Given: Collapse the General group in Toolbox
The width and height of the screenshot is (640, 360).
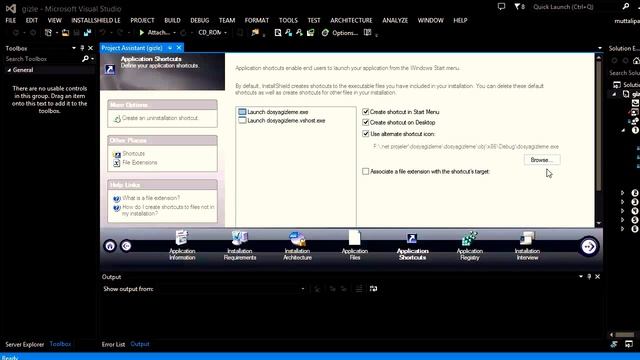Looking at the screenshot, I should click(9, 70).
